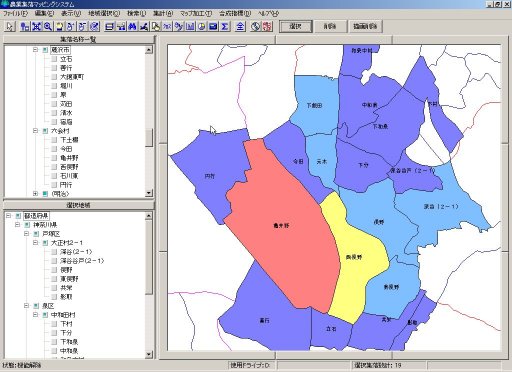Click the globe icon in toolbar

pos(255,26)
